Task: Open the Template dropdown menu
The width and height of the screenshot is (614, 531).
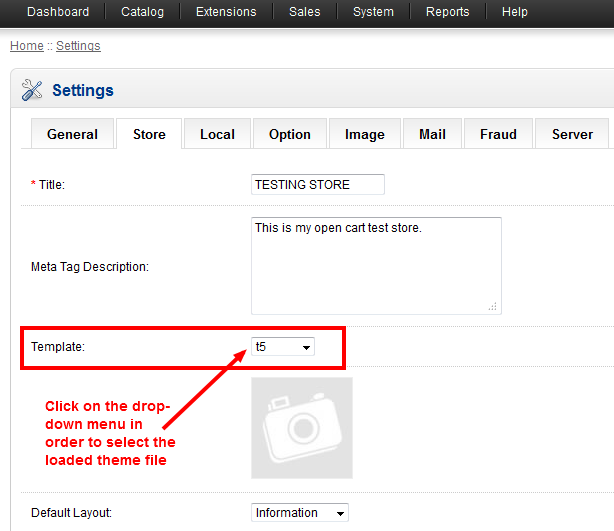Action: pyautogui.click(x=283, y=347)
